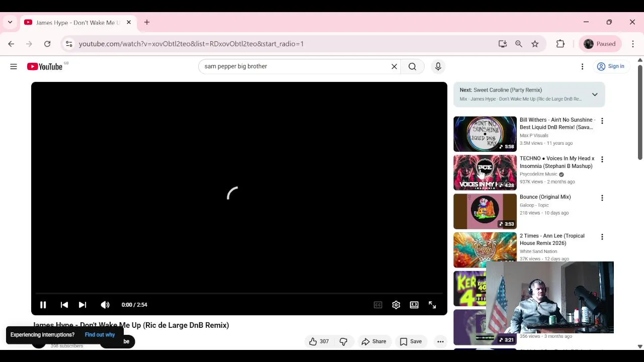Seek on the video progress bar
This screenshot has width=644, height=362.
point(239,293)
